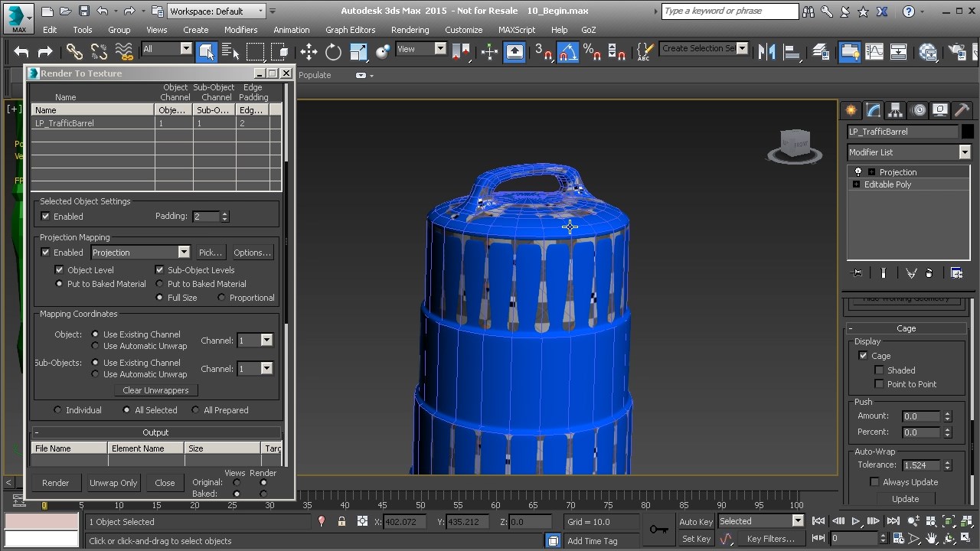Enable the Shaded cage option
The height and width of the screenshot is (551, 980).
tap(878, 370)
